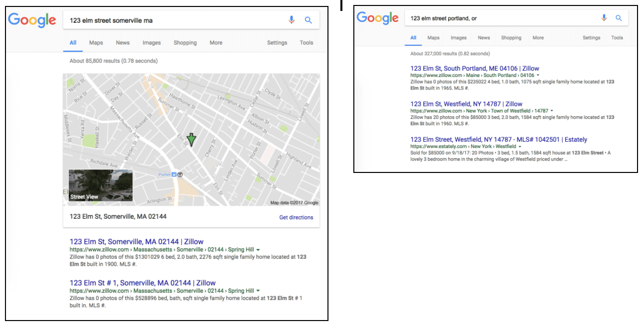Click magnifier search icon in Somerville search
The image size is (644, 328).
point(308,20)
